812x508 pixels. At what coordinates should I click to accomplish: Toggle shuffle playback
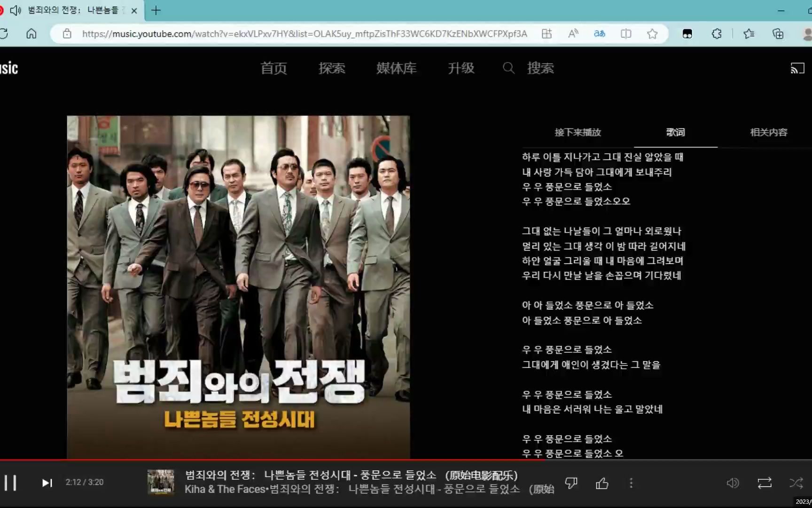(x=796, y=483)
